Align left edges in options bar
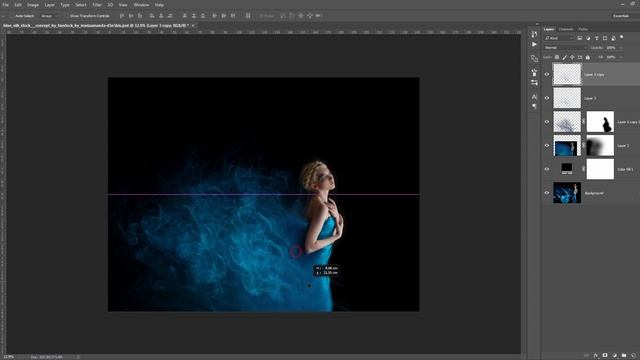The image size is (640, 360). pyautogui.click(x=152, y=16)
